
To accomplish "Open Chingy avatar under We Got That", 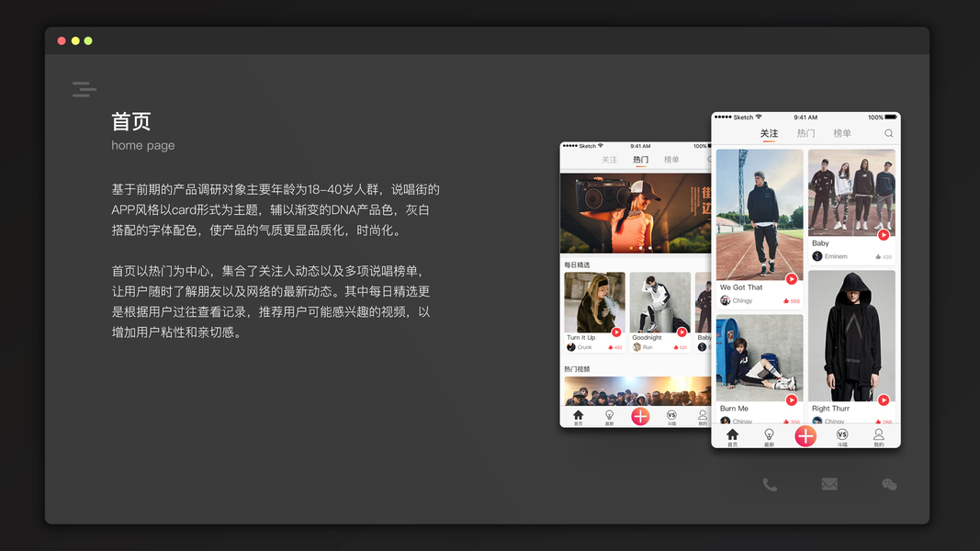I will [725, 300].
